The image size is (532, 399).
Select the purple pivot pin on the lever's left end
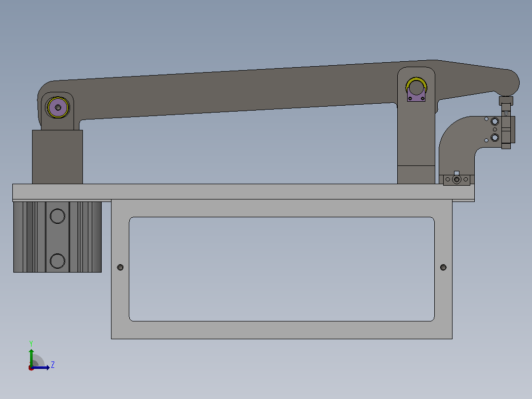58,108
